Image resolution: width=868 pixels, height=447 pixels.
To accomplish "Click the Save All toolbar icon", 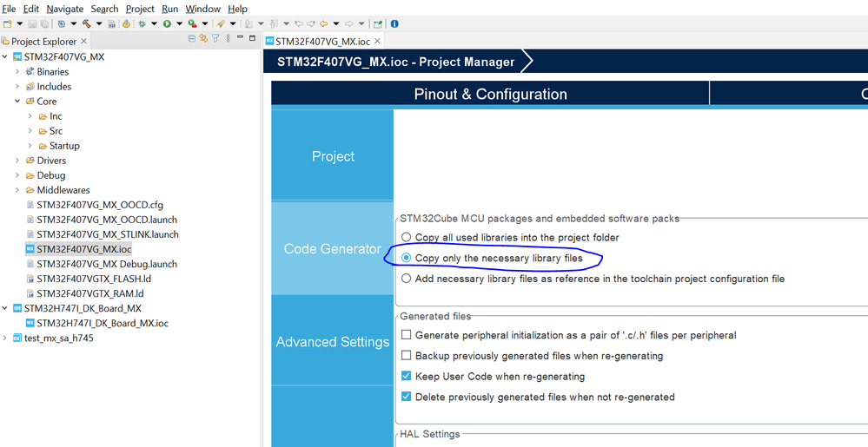I will pyautogui.click(x=44, y=23).
